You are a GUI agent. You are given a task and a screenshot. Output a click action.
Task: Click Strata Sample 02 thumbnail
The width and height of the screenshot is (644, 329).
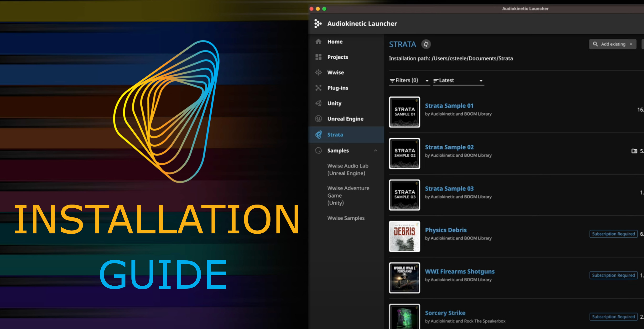[x=404, y=153]
